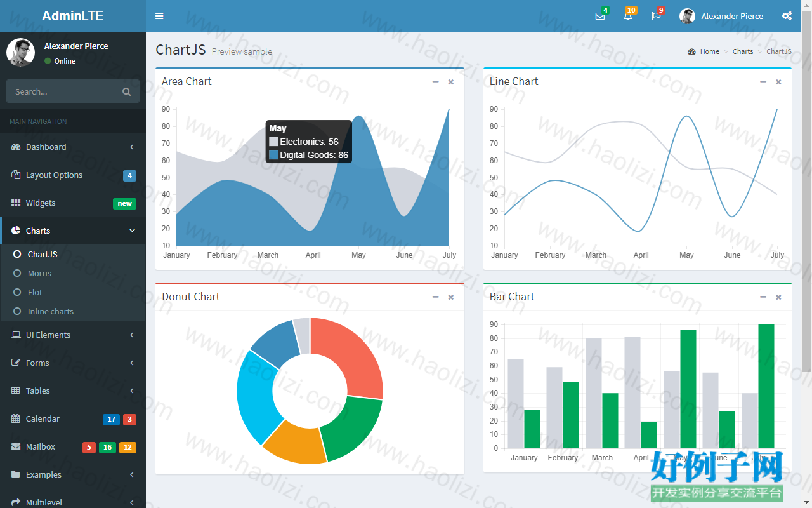Screen dimensions: 812x508
Task: Click the search magnifier icon
Action: pos(126,91)
